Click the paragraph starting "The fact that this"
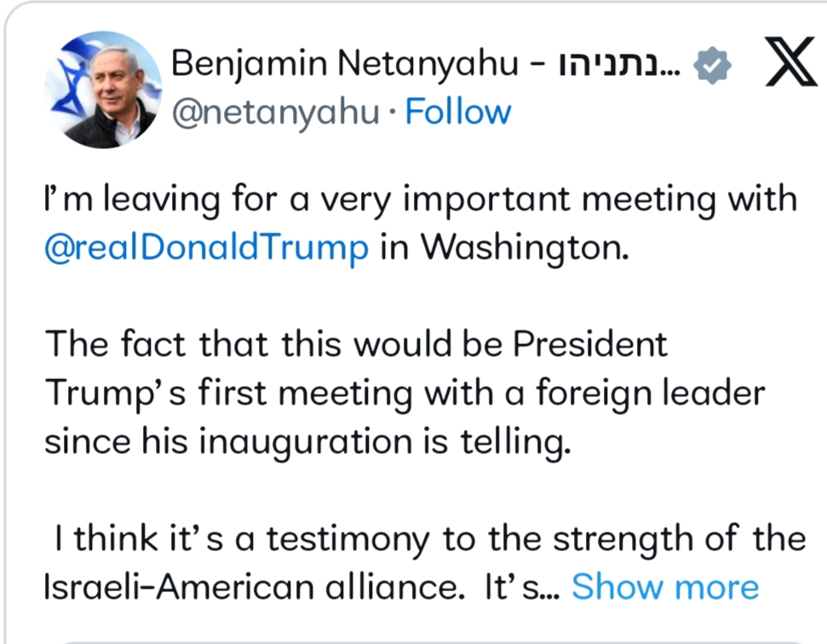Image resolution: width=827 pixels, height=644 pixels. pos(405,393)
